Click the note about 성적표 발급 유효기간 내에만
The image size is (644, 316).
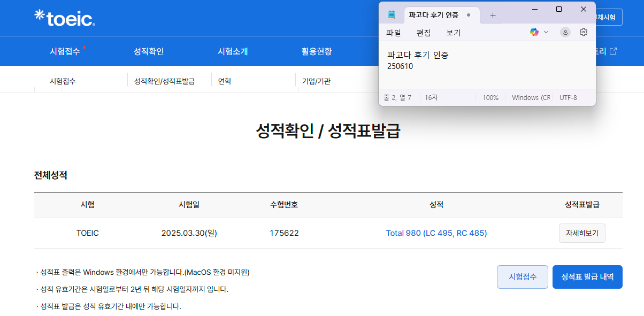pyautogui.click(x=109, y=306)
